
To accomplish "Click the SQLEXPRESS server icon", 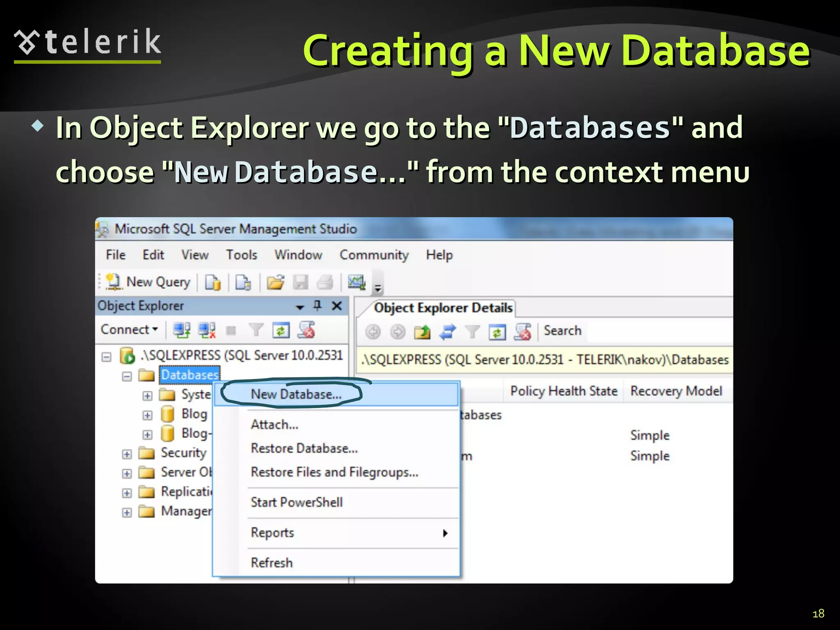I will (127, 356).
